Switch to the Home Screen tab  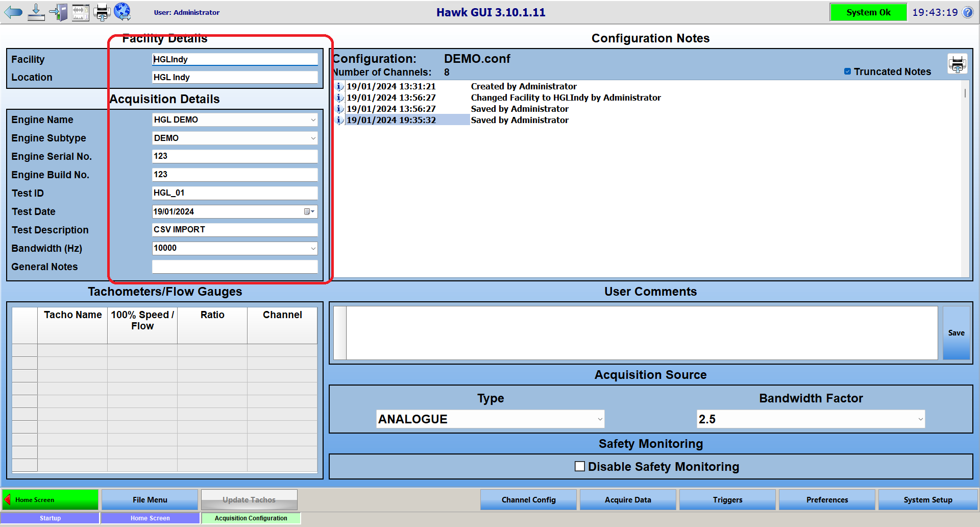[150, 518]
